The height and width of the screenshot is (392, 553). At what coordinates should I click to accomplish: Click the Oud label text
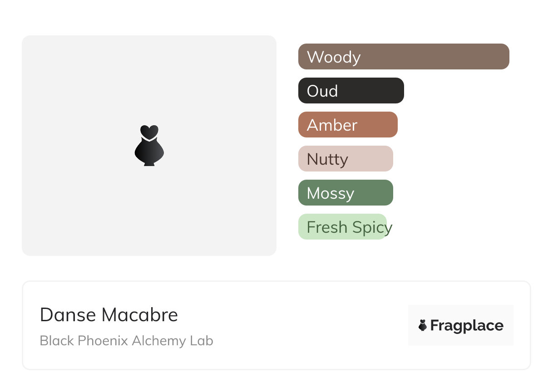point(322,91)
